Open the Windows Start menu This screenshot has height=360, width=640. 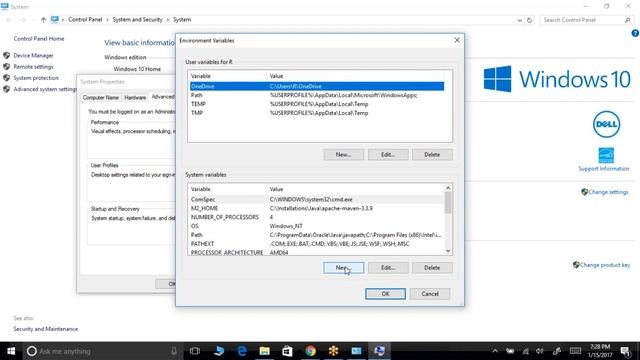pyautogui.click(x=11, y=351)
